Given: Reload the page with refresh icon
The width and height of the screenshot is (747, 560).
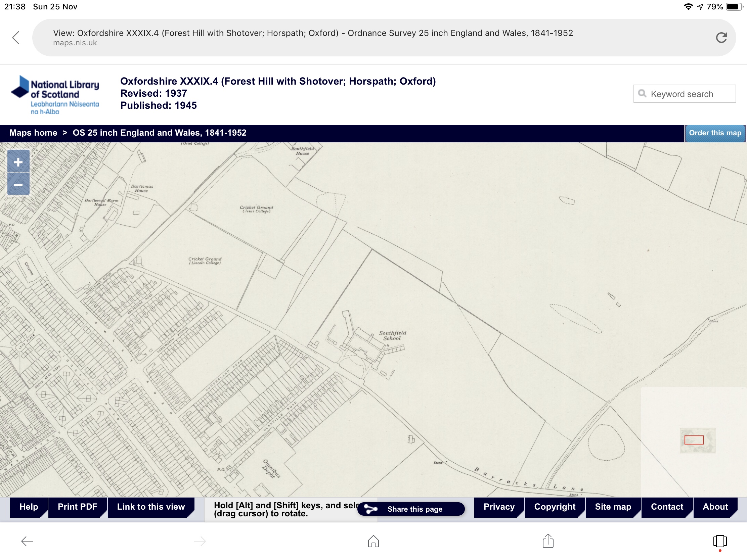Looking at the screenshot, I should (x=721, y=38).
